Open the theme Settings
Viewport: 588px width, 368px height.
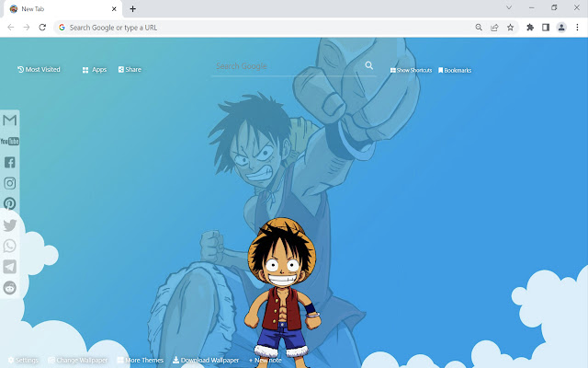[23, 360]
